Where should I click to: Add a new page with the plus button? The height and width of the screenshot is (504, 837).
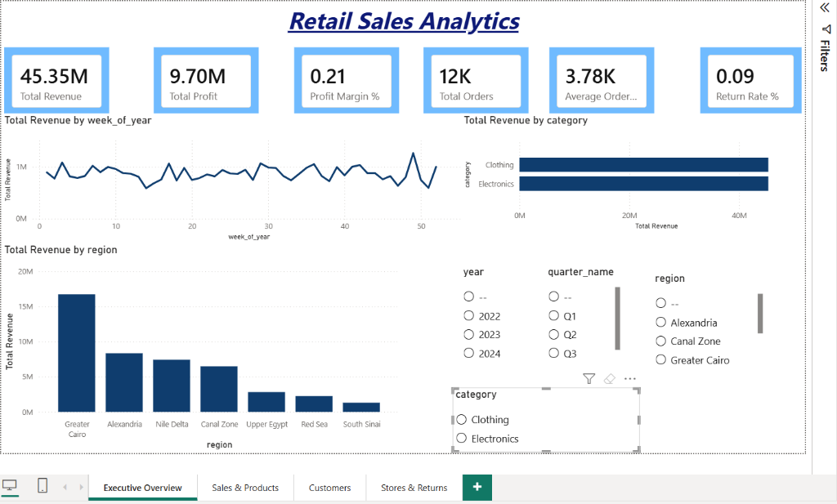[x=477, y=487]
